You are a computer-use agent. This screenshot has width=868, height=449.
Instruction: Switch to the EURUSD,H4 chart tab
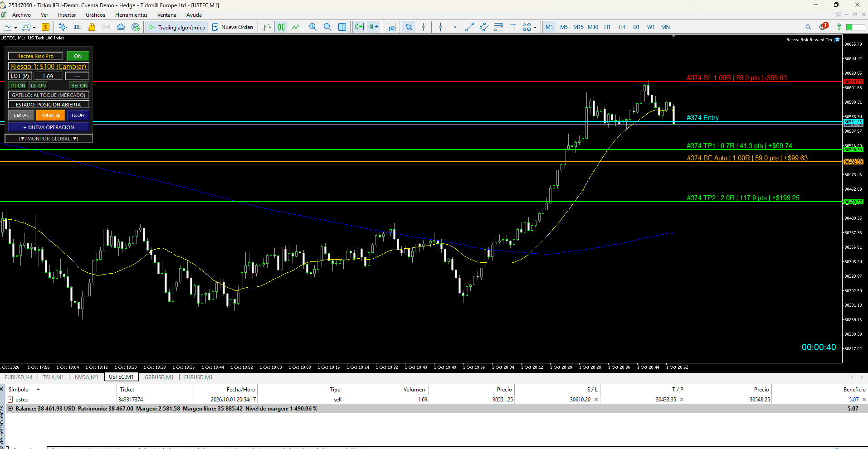pyautogui.click(x=19, y=377)
